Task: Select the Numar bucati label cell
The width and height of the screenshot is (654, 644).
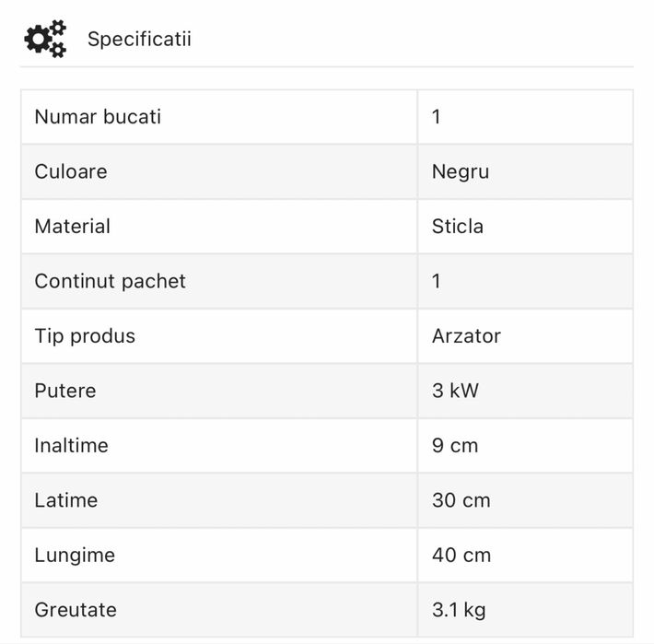Action: pyautogui.click(x=98, y=117)
